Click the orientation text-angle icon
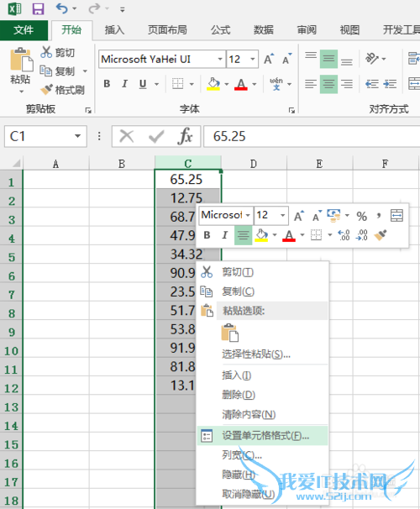The height and width of the screenshot is (509, 420). [x=371, y=59]
